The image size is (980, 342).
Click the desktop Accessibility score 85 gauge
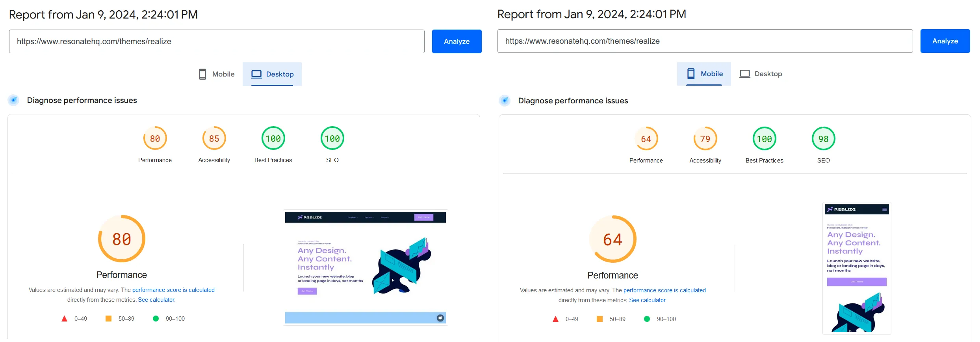[214, 138]
